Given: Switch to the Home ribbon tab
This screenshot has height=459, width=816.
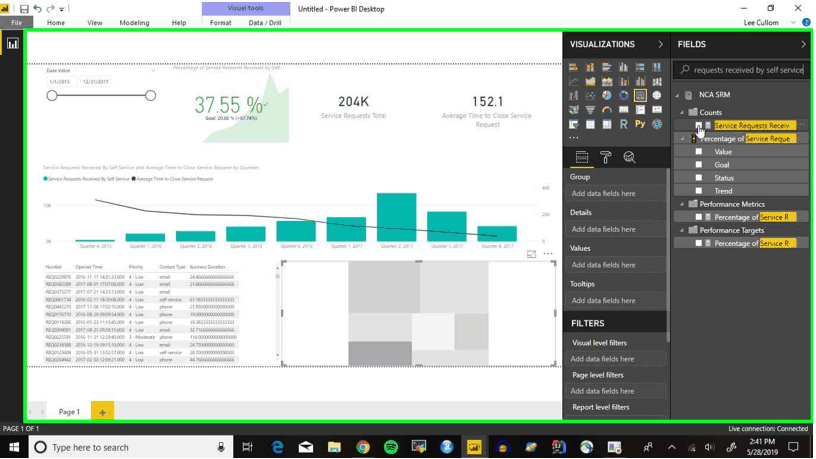Looking at the screenshot, I should click(x=56, y=22).
